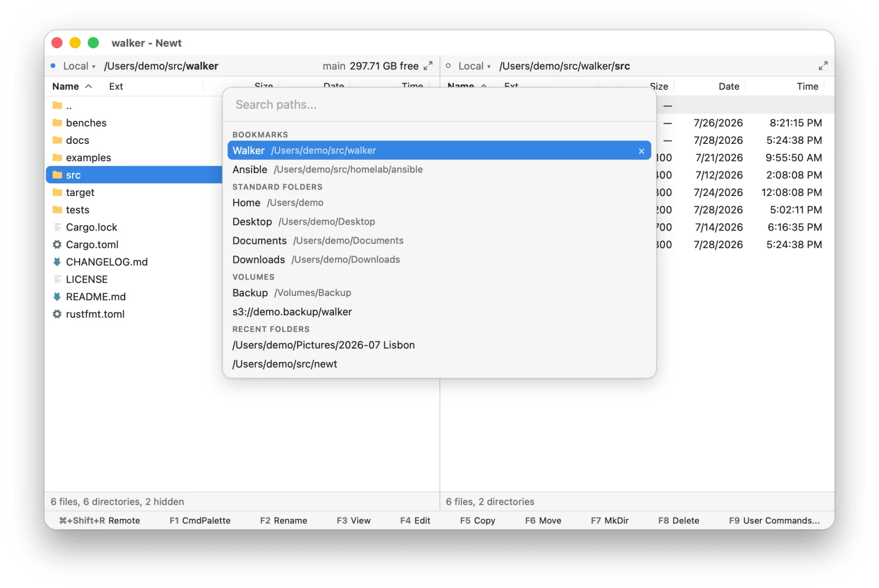879x588 pixels.
Task: Select the s3://demo.backup/walker entry
Action: pyautogui.click(x=439, y=312)
